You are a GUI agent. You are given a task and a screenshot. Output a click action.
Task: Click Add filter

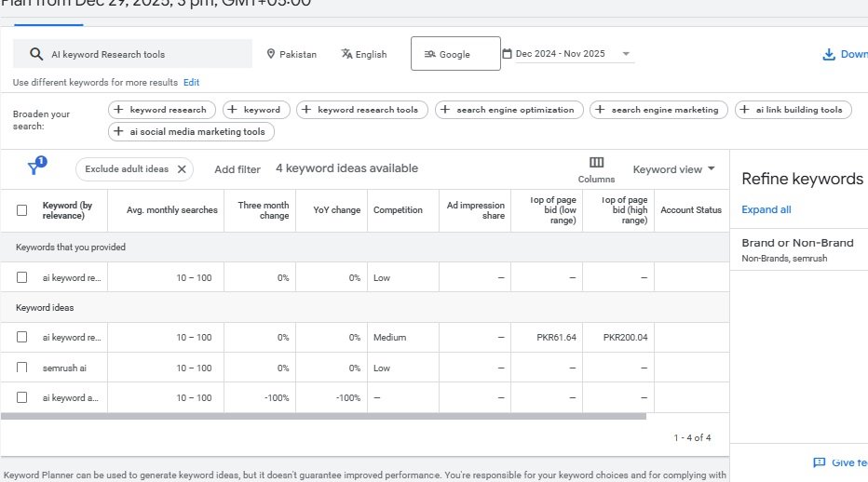tap(237, 169)
